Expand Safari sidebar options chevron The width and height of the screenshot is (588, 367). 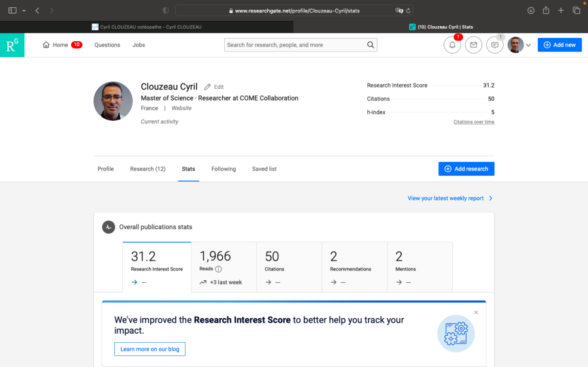(x=24, y=10)
